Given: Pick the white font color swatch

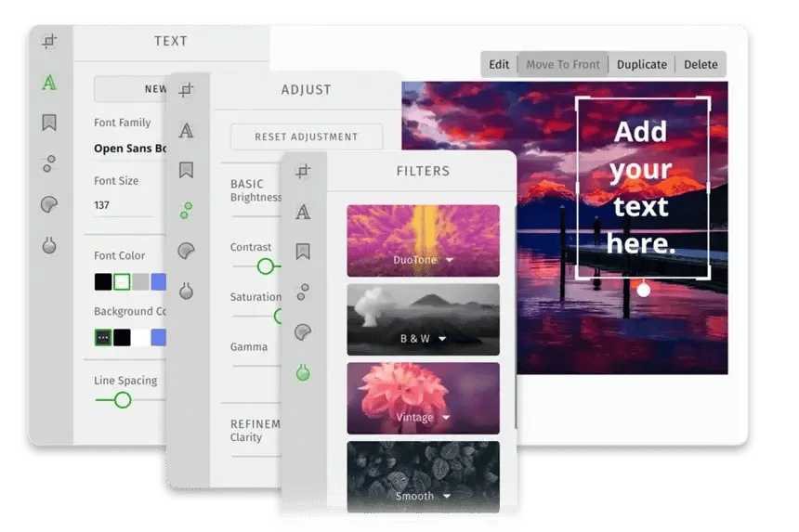Looking at the screenshot, I should pos(122,281).
